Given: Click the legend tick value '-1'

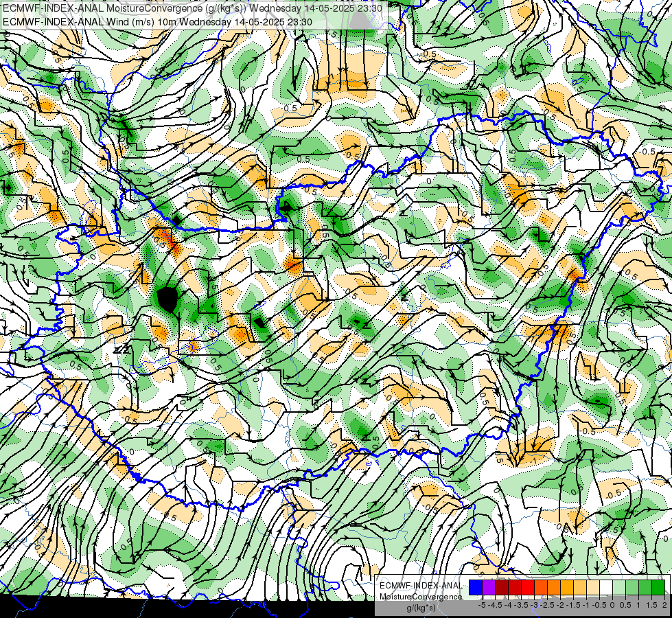Looking at the screenshot, I should (x=586, y=605).
